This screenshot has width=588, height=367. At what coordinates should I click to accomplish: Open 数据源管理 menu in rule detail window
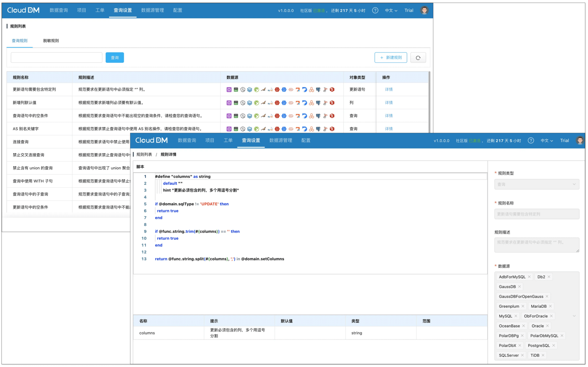point(281,141)
